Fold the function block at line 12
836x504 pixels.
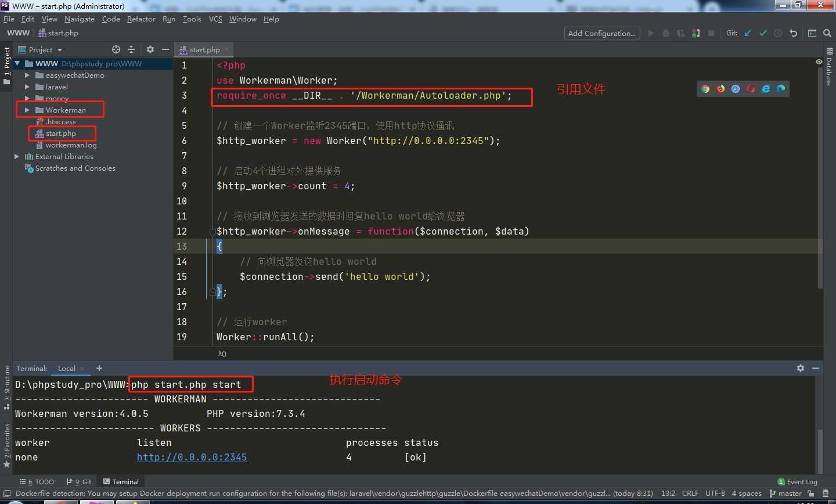212,232
